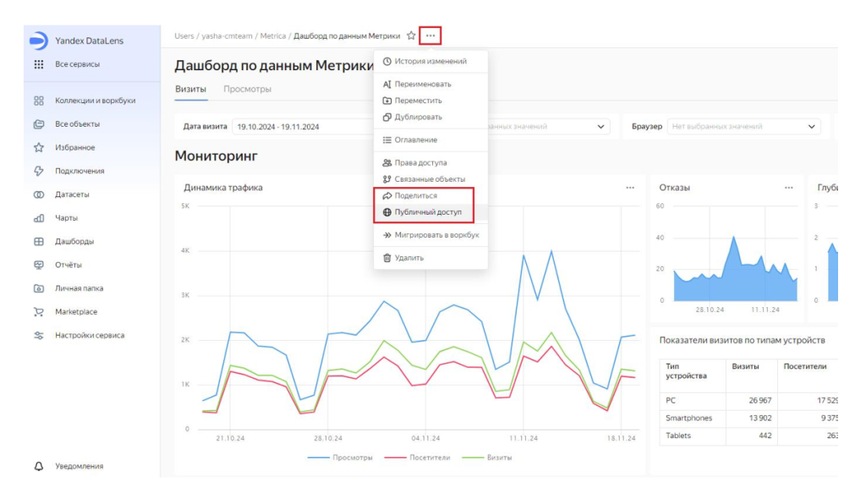The image size is (866, 504).
Task: Open Marketplace from the sidebar
Action: coord(75,311)
